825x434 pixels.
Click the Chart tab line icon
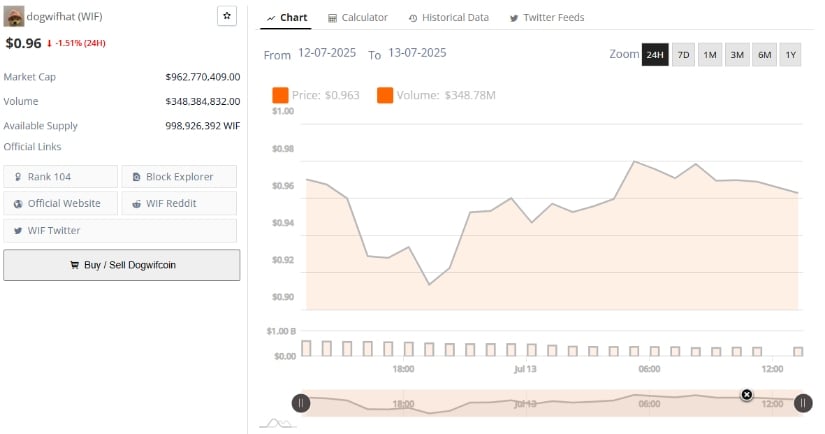point(271,18)
